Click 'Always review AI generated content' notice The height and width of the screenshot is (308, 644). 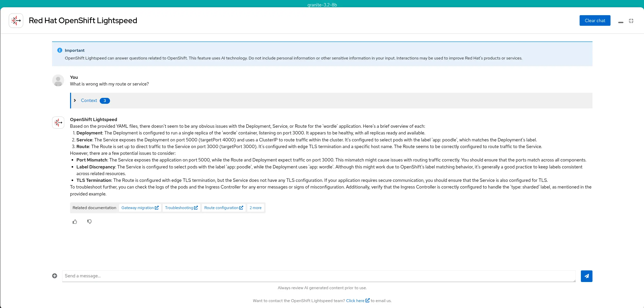tap(322, 288)
